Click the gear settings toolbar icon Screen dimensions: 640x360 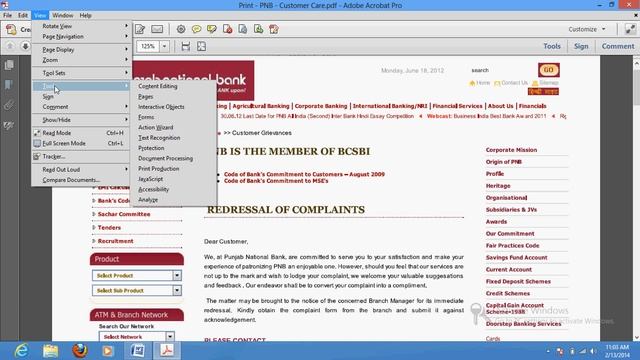[181, 29]
